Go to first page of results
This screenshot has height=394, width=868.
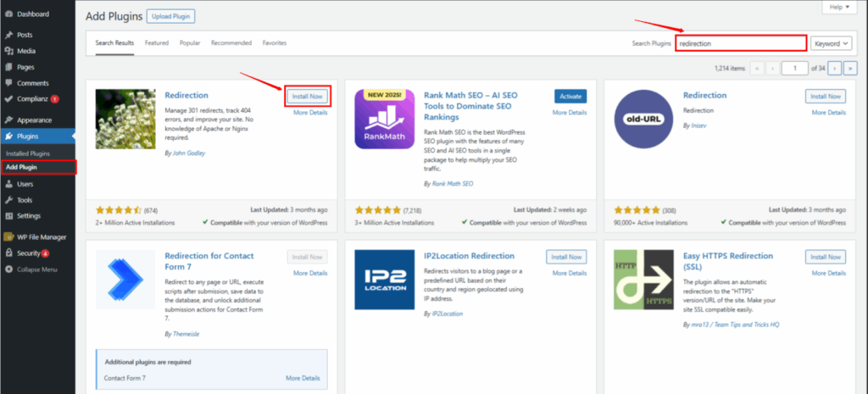(757, 68)
